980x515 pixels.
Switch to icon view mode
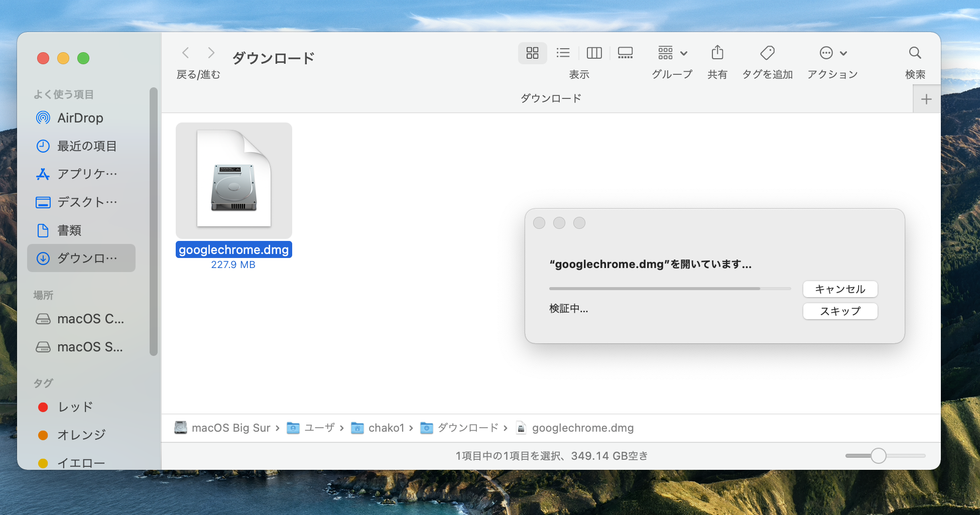point(532,53)
